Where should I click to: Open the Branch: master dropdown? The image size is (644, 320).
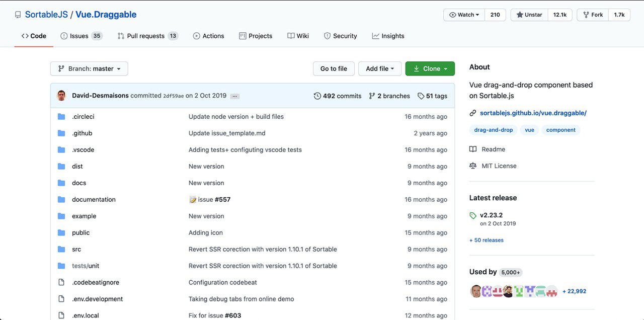(x=89, y=69)
